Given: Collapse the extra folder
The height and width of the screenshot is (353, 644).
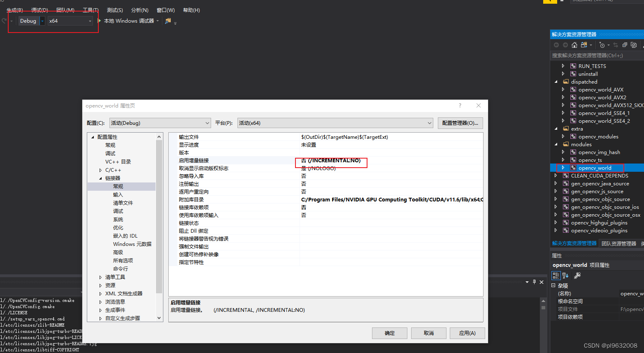Looking at the screenshot, I should [556, 129].
